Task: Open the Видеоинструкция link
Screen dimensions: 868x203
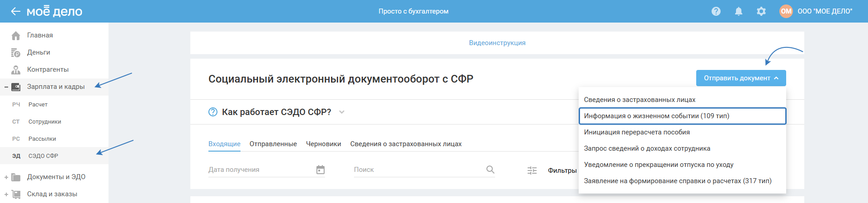Action: coord(497,43)
